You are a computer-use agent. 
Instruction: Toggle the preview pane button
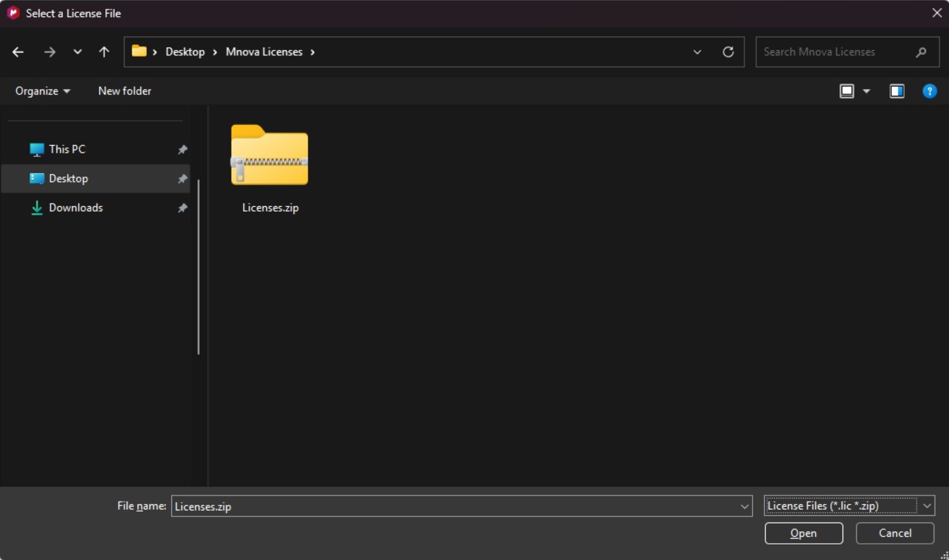pyautogui.click(x=896, y=91)
